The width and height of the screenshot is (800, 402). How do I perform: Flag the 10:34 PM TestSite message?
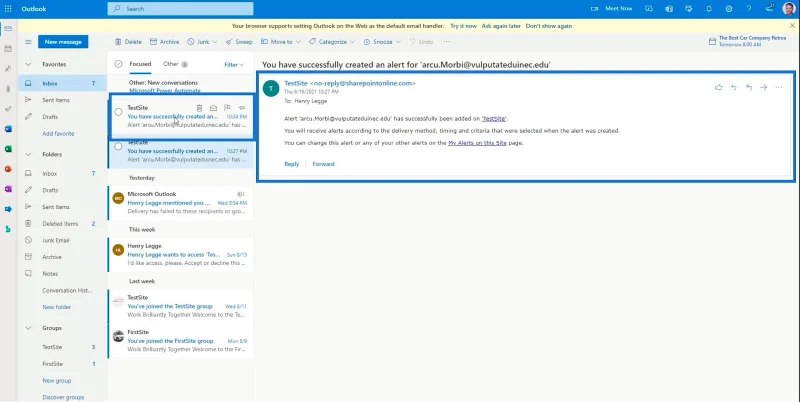[x=228, y=108]
